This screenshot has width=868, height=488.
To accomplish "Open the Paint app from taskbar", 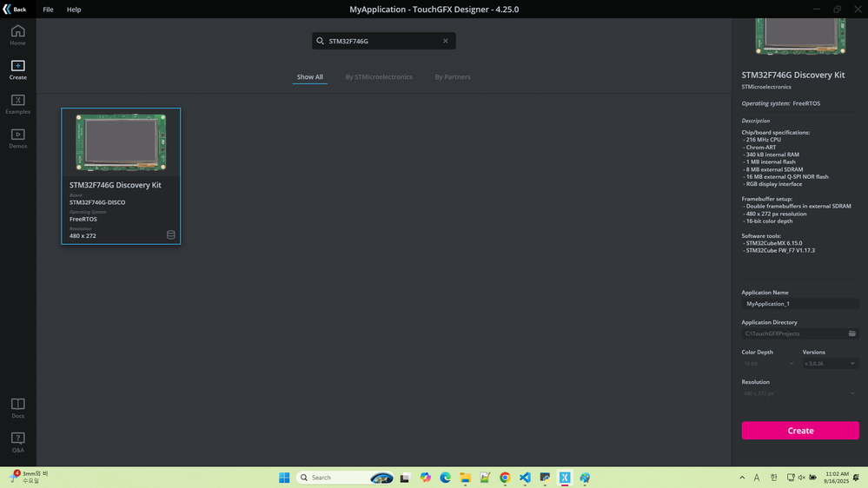I will coord(585,478).
